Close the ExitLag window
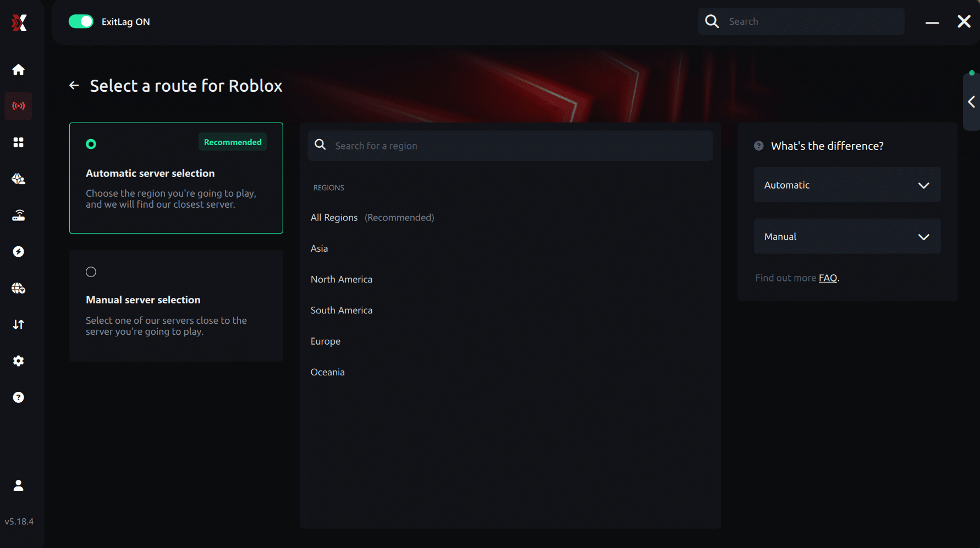Image resolution: width=980 pixels, height=548 pixels. point(964,21)
